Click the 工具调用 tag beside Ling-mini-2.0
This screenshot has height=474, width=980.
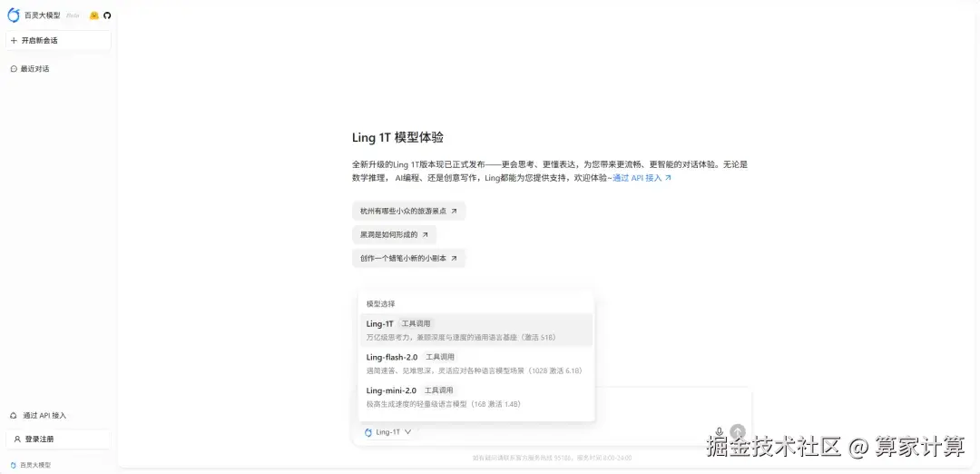click(x=439, y=390)
